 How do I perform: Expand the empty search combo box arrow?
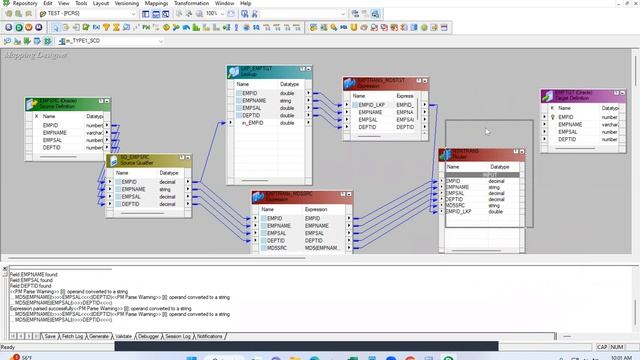tap(342, 13)
